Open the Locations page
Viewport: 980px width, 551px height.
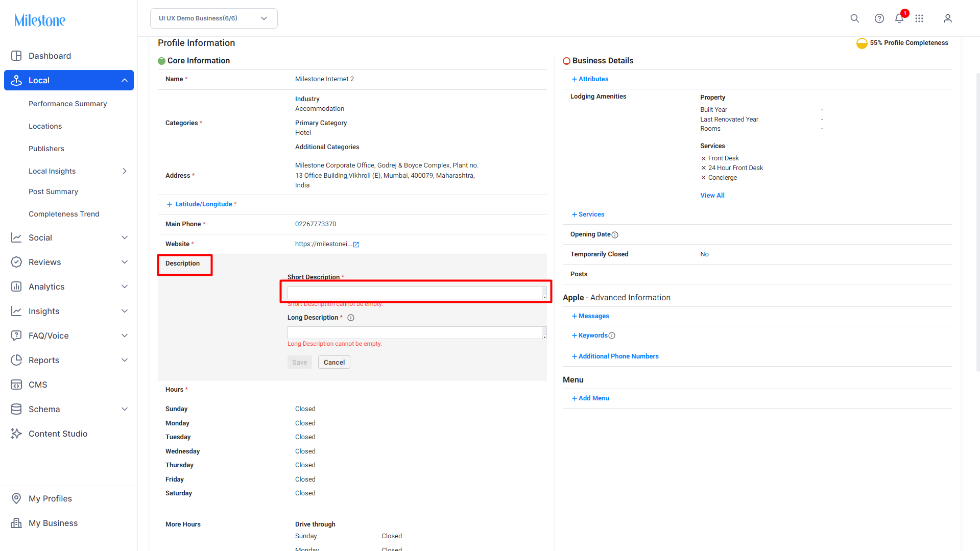(45, 126)
